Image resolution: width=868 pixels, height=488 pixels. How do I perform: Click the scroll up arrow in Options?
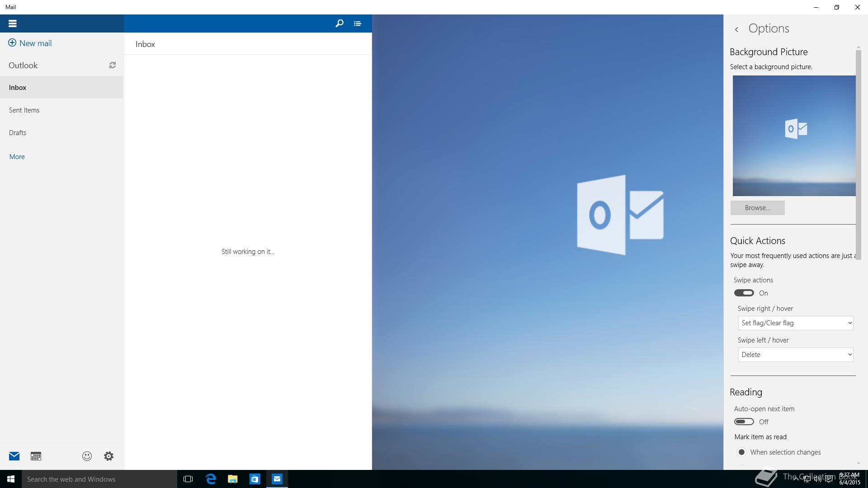point(858,47)
